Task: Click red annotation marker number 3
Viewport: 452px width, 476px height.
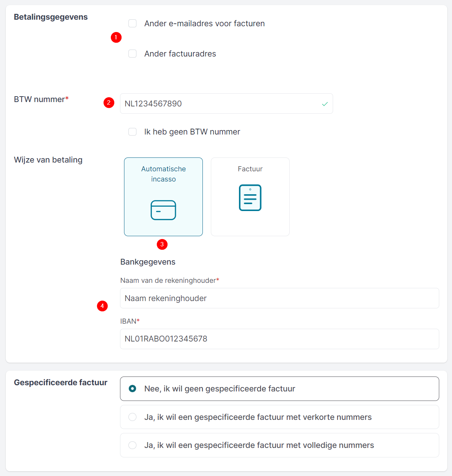Action: (x=162, y=244)
